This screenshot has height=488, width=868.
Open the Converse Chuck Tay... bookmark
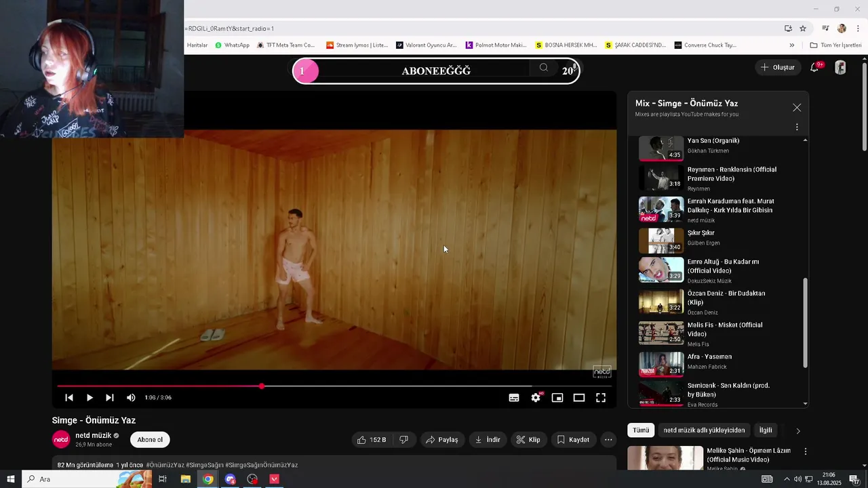tap(705, 45)
